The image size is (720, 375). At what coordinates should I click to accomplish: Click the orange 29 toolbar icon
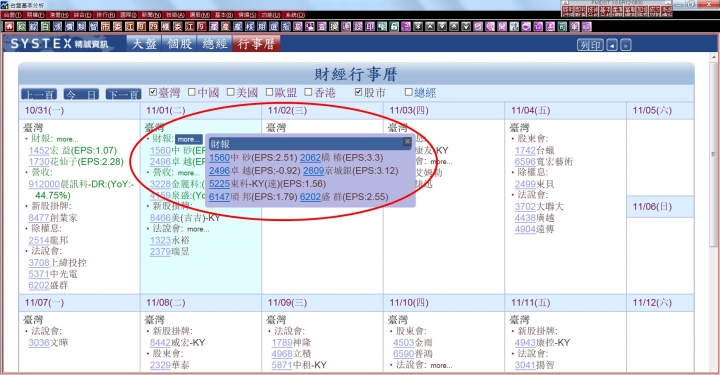click(153, 27)
